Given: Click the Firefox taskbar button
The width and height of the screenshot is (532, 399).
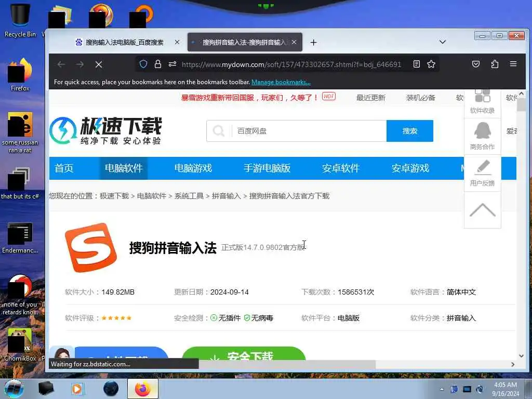Looking at the screenshot, I should pyautogui.click(x=143, y=389).
